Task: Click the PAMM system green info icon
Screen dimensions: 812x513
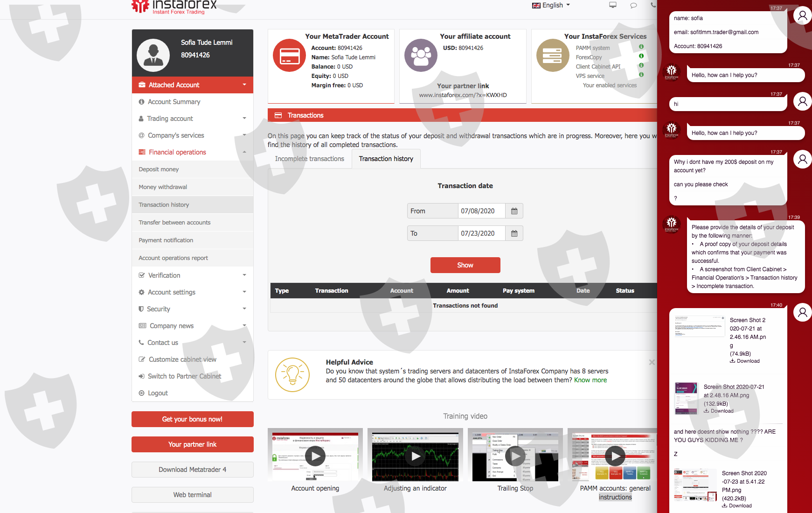Action: 641,47
